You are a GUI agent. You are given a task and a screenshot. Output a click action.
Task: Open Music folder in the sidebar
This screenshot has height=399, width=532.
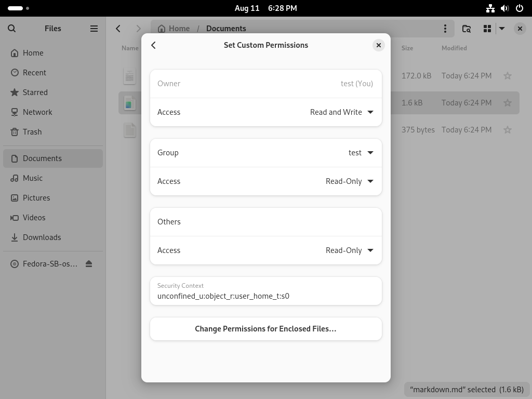(x=53, y=178)
